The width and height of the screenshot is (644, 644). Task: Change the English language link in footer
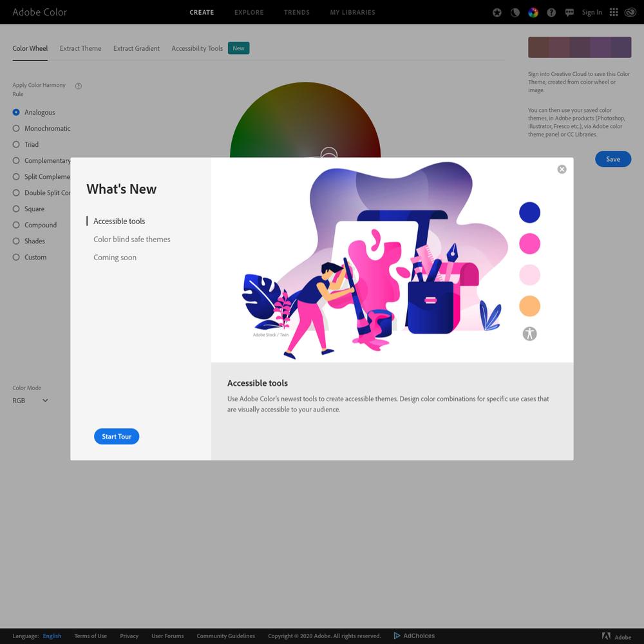click(x=52, y=636)
